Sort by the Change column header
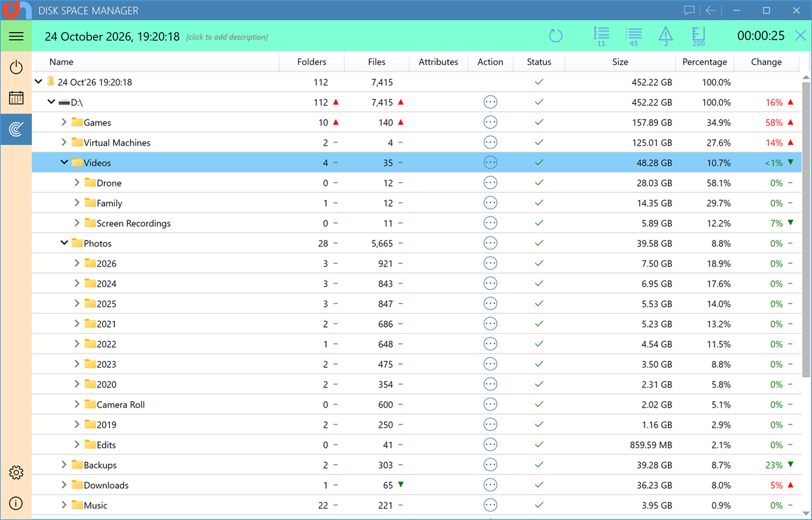This screenshot has width=812, height=520. pos(767,62)
